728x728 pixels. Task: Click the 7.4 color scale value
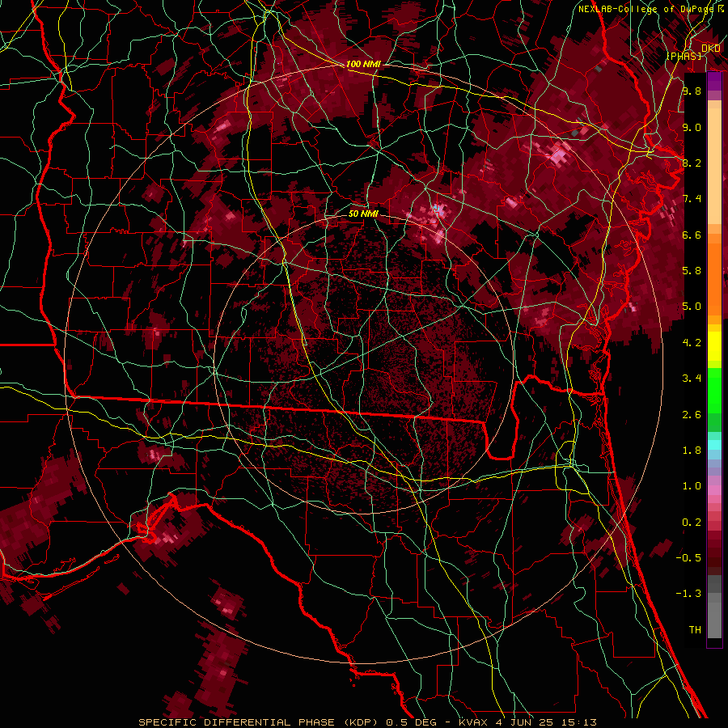point(692,199)
